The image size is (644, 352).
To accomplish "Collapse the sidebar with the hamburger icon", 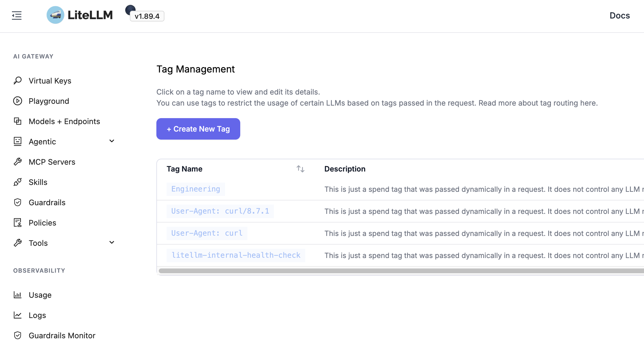I will (x=17, y=15).
